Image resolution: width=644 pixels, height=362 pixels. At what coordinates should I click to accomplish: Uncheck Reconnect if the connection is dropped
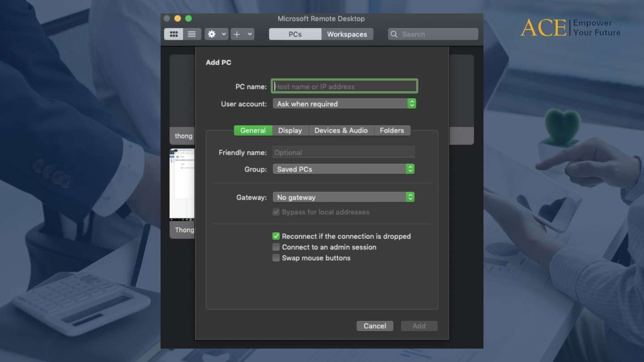click(x=276, y=236)
